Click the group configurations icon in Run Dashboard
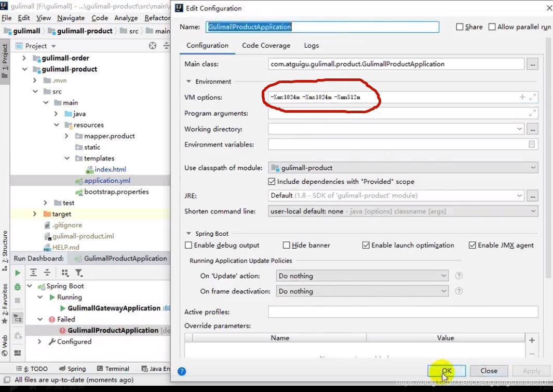This screenshot has width=553, height=392. (65, 273)
